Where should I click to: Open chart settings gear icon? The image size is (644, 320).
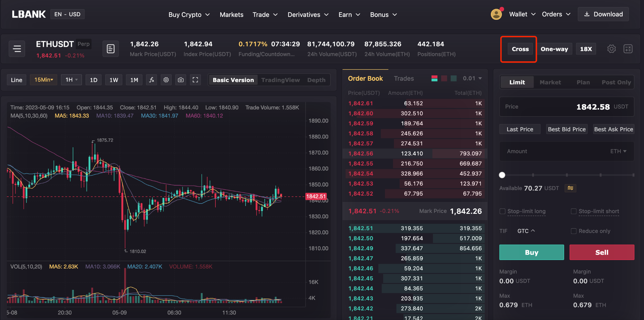pyautogui.click(x=166, y=80)
